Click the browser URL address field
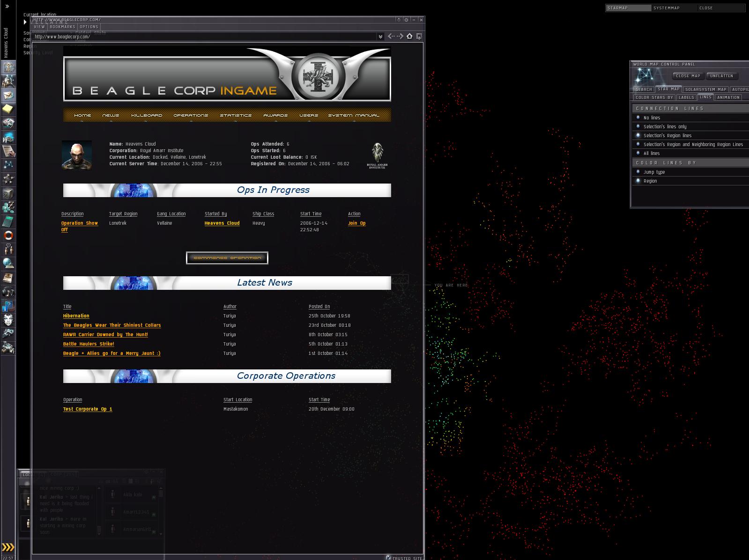Viewport: 749px width, 560px height. pos(205,37)
